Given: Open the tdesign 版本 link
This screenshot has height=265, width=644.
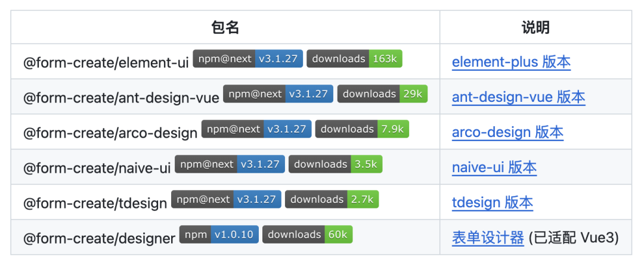Looking at the screenshot, I should pyautogui.click(x=493, y=202).
